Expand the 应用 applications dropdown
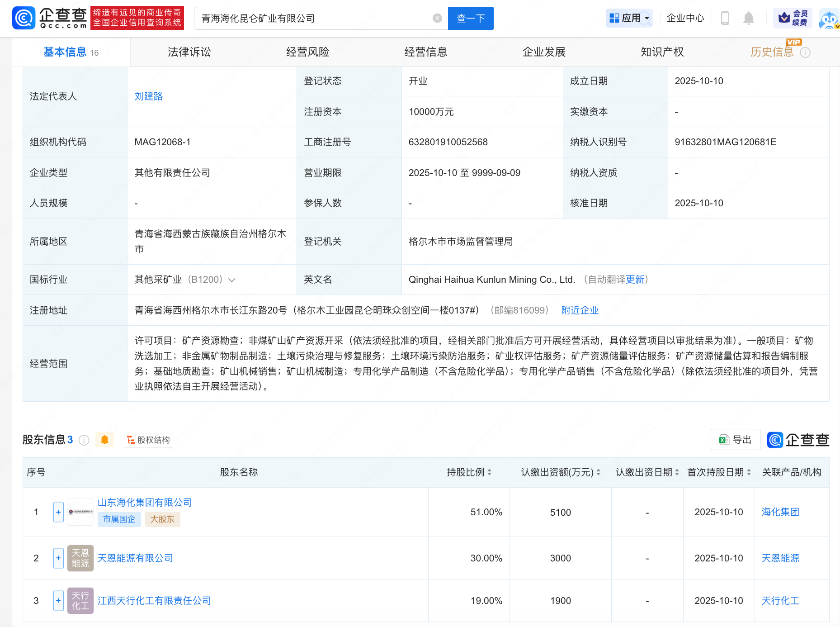 coord(629,18)
